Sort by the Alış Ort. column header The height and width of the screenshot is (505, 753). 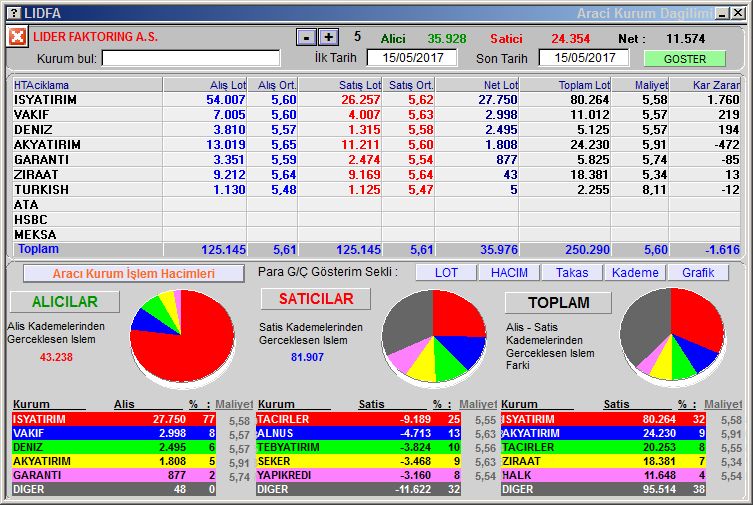point(272,85)
